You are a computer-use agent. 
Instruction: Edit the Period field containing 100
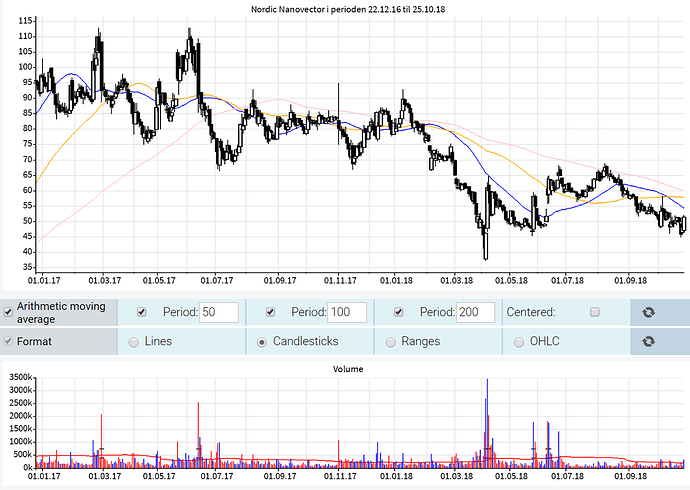tap(347, 312)
